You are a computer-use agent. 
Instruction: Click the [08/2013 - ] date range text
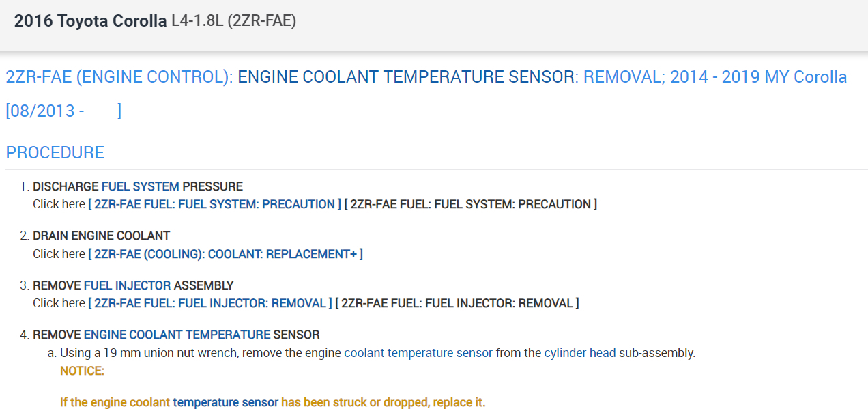pyautogui.click(x=63, y=111)
